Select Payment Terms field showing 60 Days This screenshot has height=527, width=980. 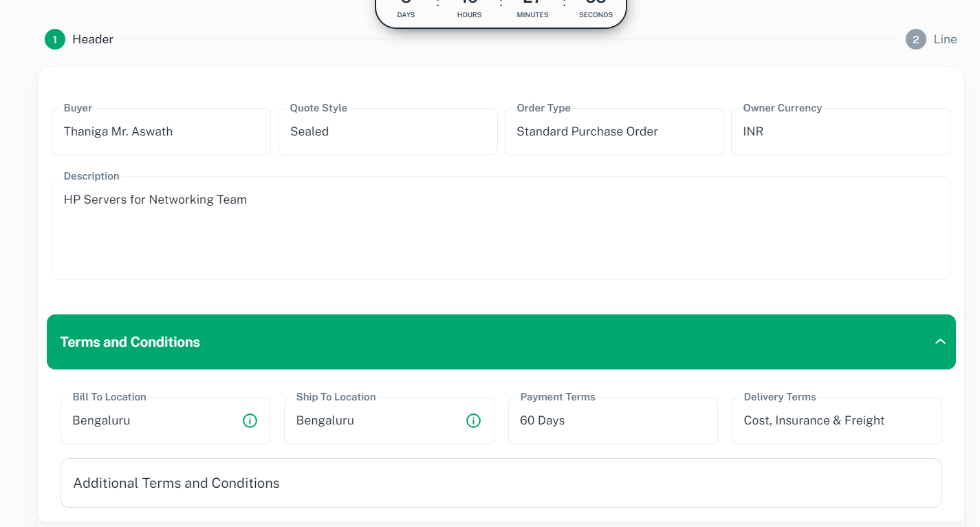612,420
